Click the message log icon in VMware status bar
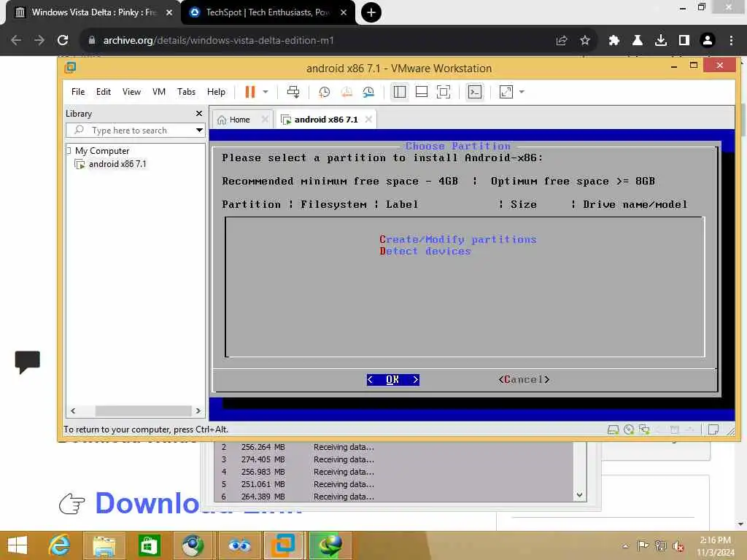The image size is (747, 560). [x=713, y=430]
